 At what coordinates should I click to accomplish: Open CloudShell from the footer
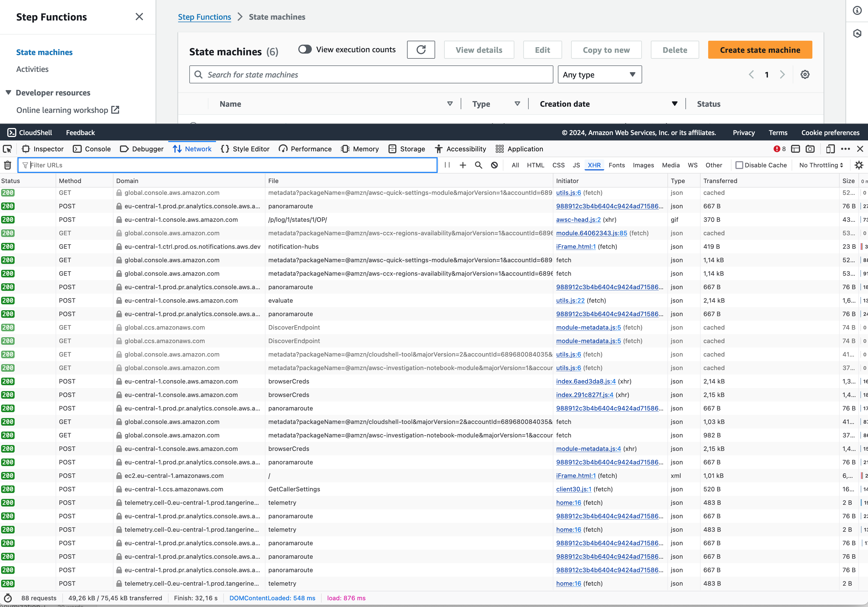click(30, 133)
